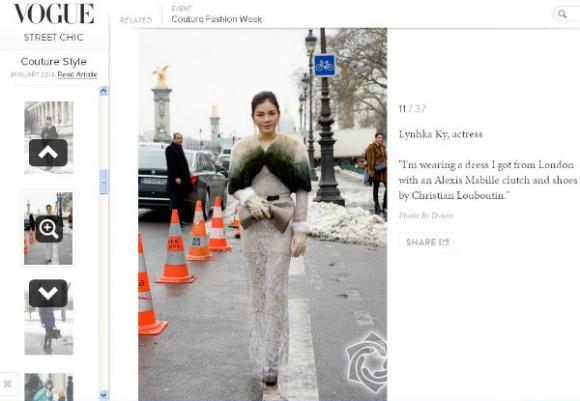Viewport: 580px width, 401px height.
Task: Click the Vogue logo
Action: pyautogui.click(x=54, y=14)
